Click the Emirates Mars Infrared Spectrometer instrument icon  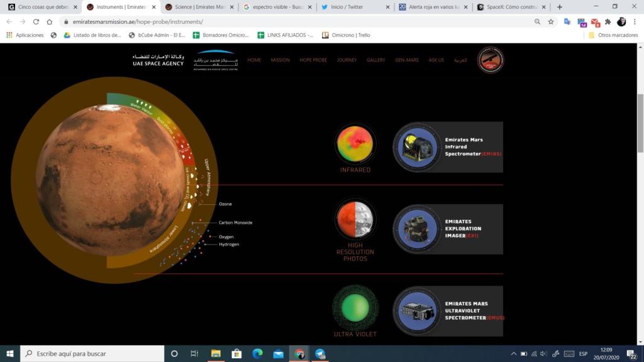(418, 147)
